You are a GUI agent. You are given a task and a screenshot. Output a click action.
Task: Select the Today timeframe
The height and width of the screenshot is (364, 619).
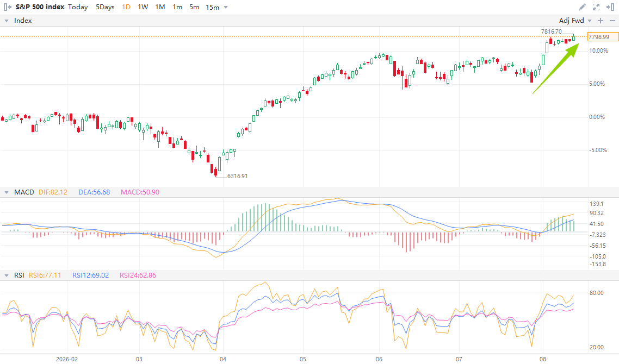(x=78, y=7)
